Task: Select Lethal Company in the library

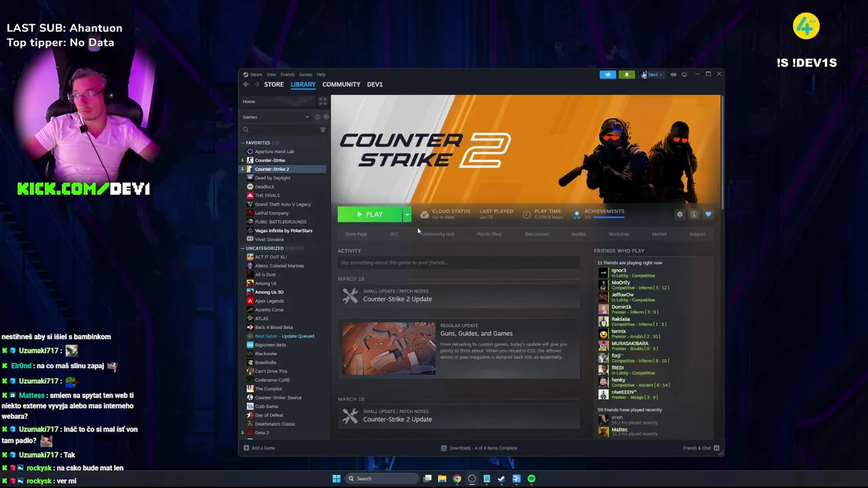Action: [272, 213]
